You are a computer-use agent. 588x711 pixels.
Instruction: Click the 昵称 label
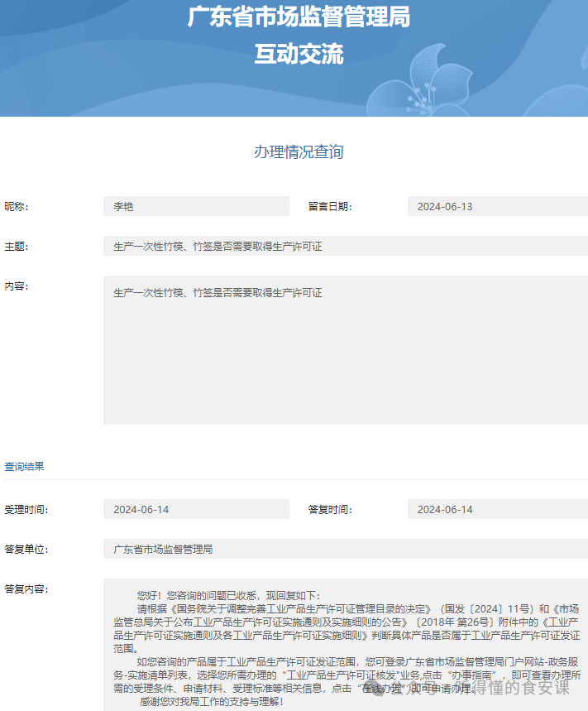point(17,207)
